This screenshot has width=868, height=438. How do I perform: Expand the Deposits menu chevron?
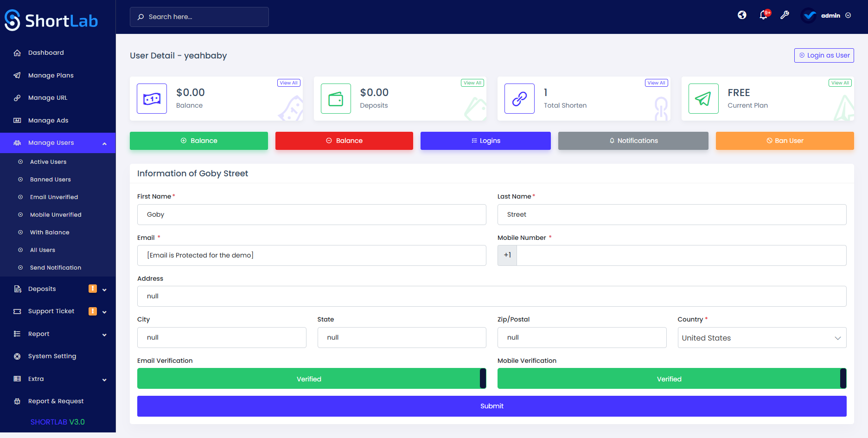104,289
